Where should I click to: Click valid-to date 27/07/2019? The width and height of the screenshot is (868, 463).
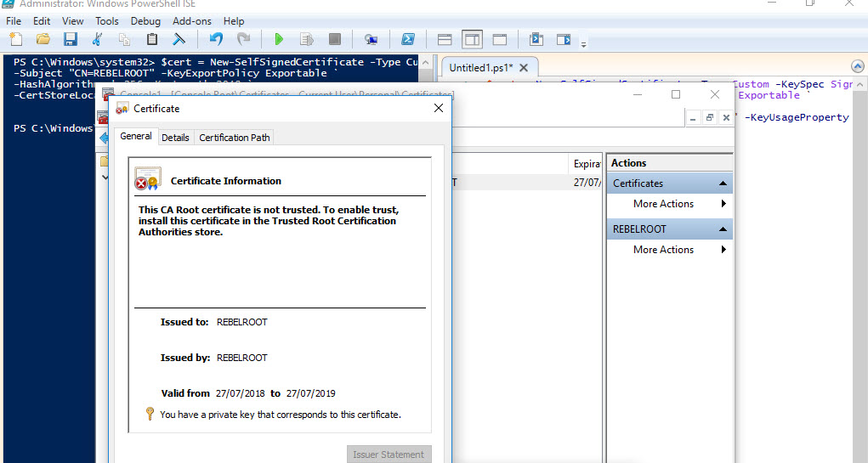[x=310, y=393]
